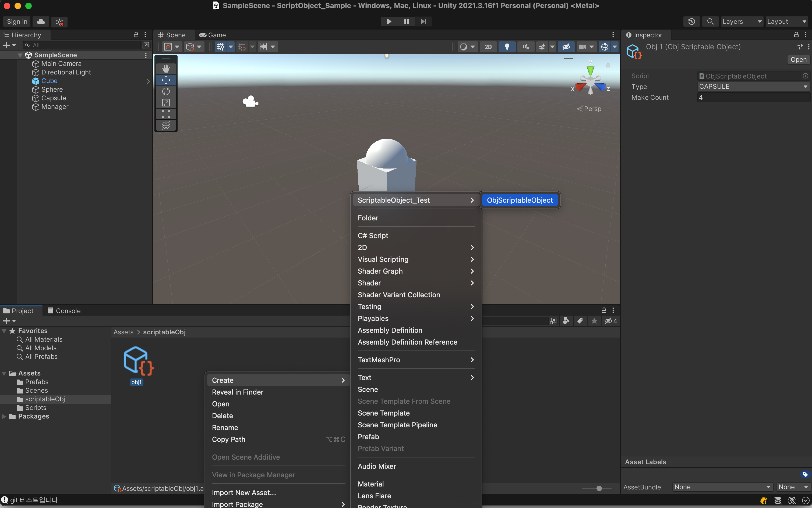Open the Undo History icon
The width and height of the screenshot is (812, 508).
[691, 22]
